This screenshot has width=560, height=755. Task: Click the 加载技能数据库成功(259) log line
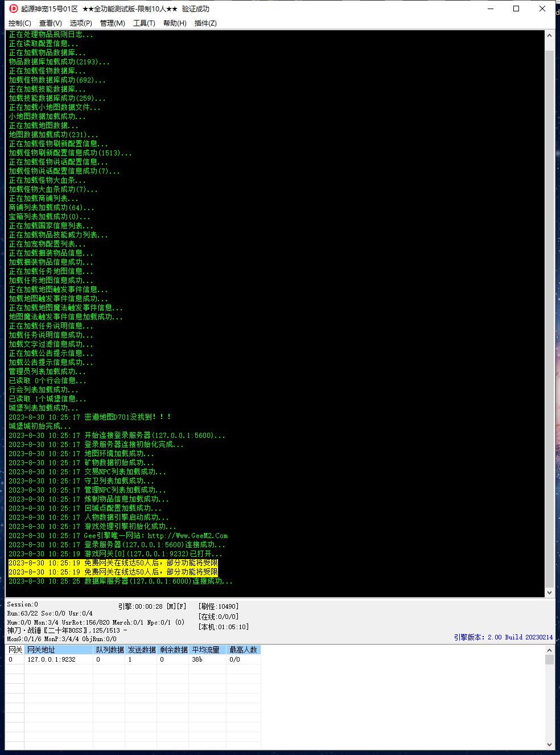point(57,99)
